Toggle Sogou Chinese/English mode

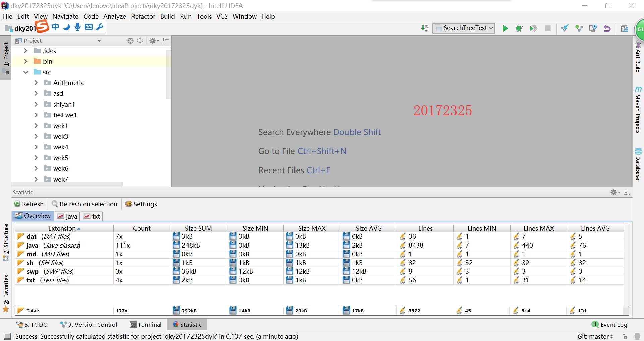click(x=55, y=27)
